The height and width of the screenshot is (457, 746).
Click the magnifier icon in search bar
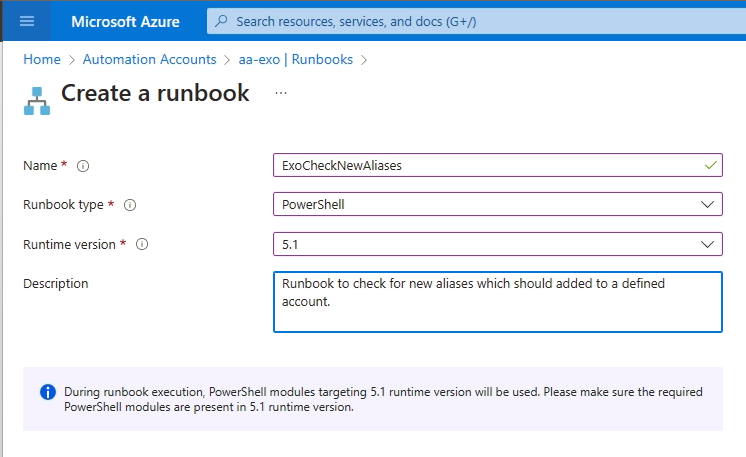pos(221,21)
